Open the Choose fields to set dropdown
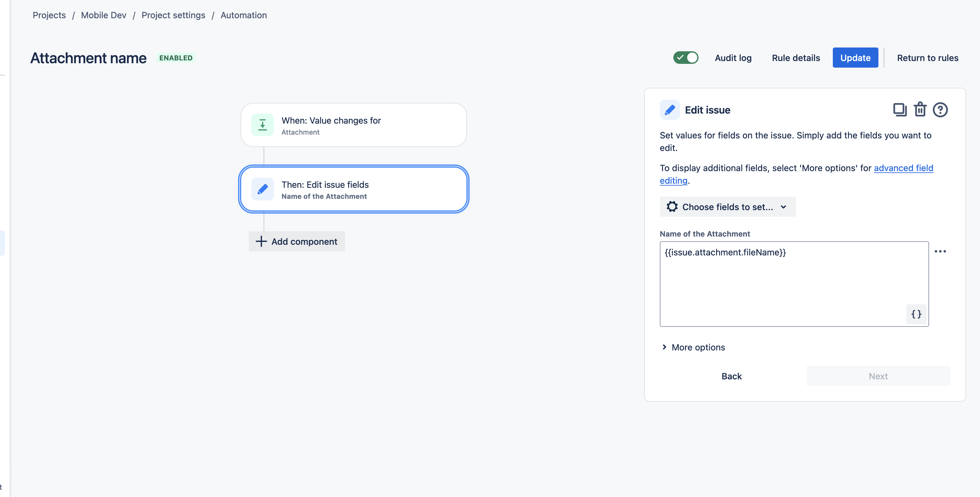Image resolution: width=980 pixels, height=497 pixels. [x=727, y=207]
